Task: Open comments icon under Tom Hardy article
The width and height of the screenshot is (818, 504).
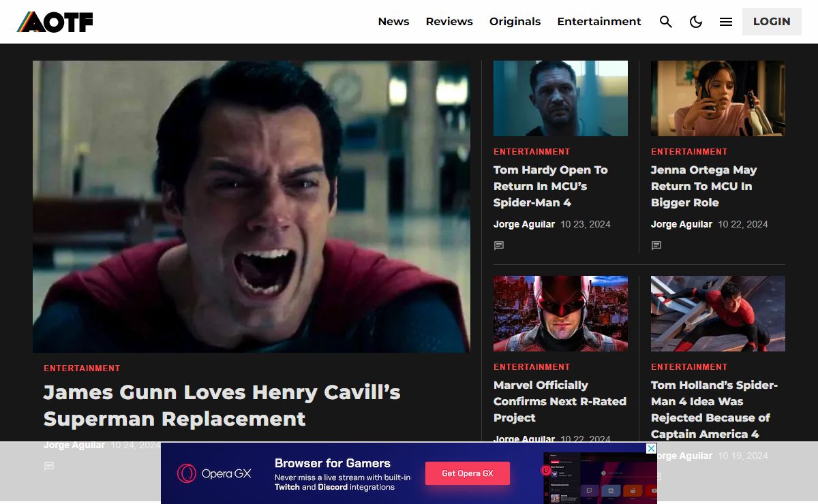Action: pyautogui.click(x=499, y=245)
